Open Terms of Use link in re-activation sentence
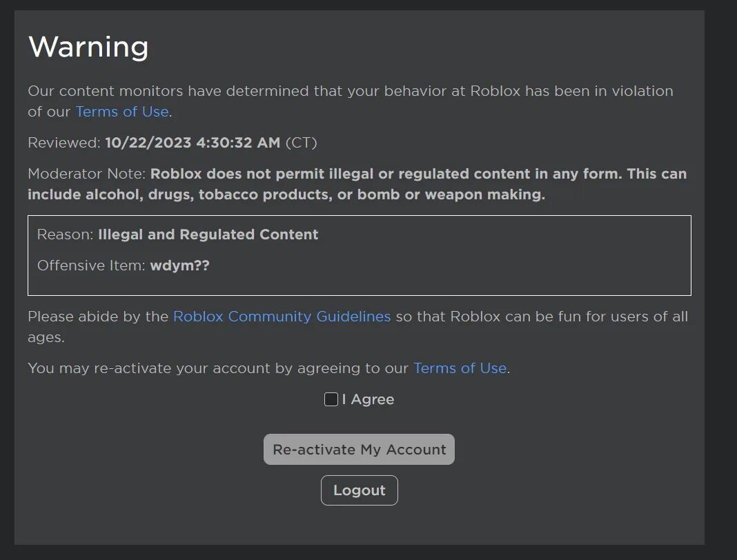737x560 pixels. tap(460, 368)
